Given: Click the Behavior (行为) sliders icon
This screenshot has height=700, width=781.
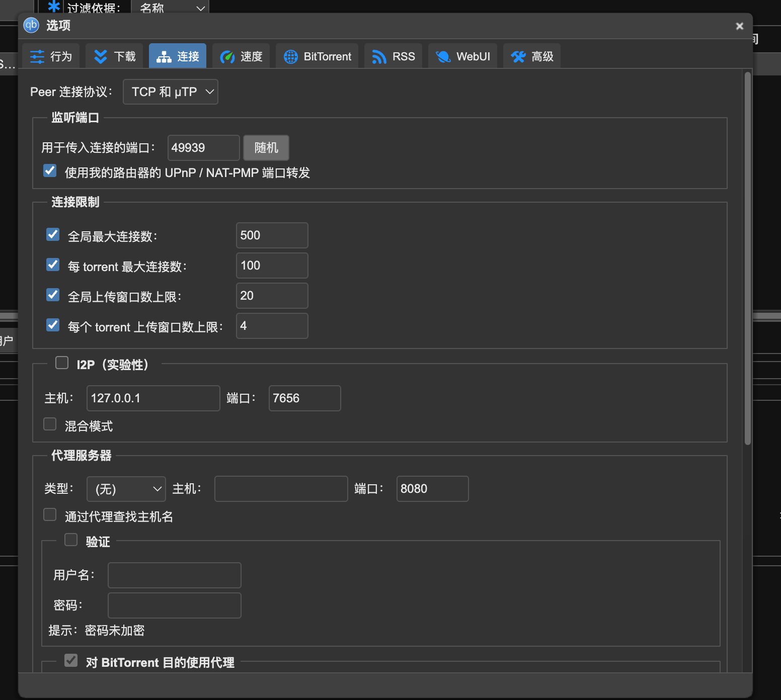Looking at the screenshot, I should (x=37, y=56).
